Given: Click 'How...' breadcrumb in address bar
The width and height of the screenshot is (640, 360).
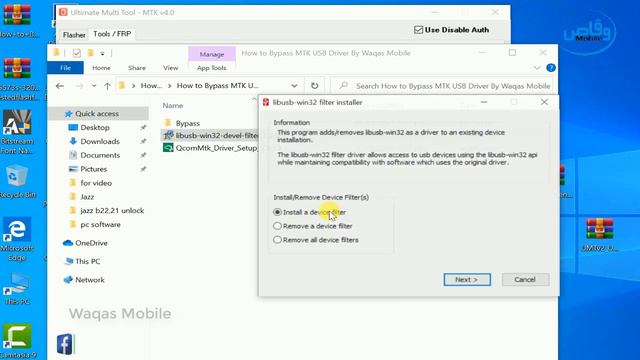Looking at the screenshot, I should 151,86.
